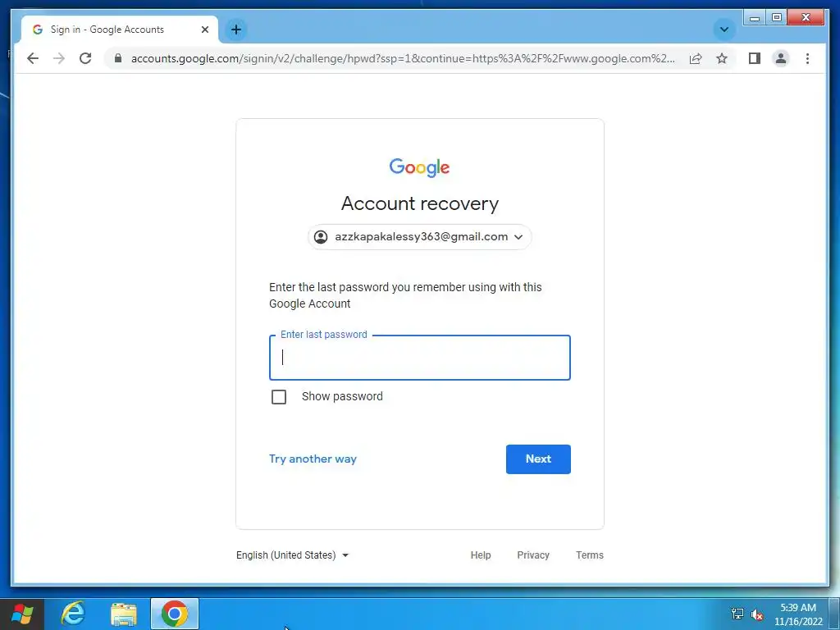Open the Chrome profile avatar icon

[781, 58]
